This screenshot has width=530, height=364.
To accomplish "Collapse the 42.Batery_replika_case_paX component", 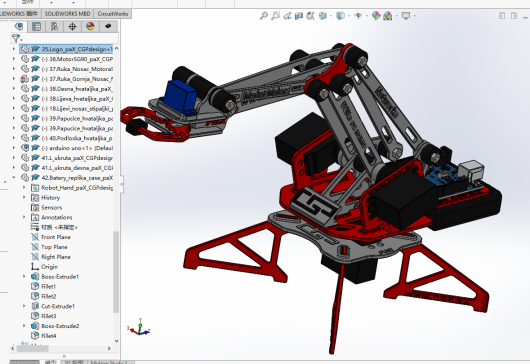I will 14,177.
